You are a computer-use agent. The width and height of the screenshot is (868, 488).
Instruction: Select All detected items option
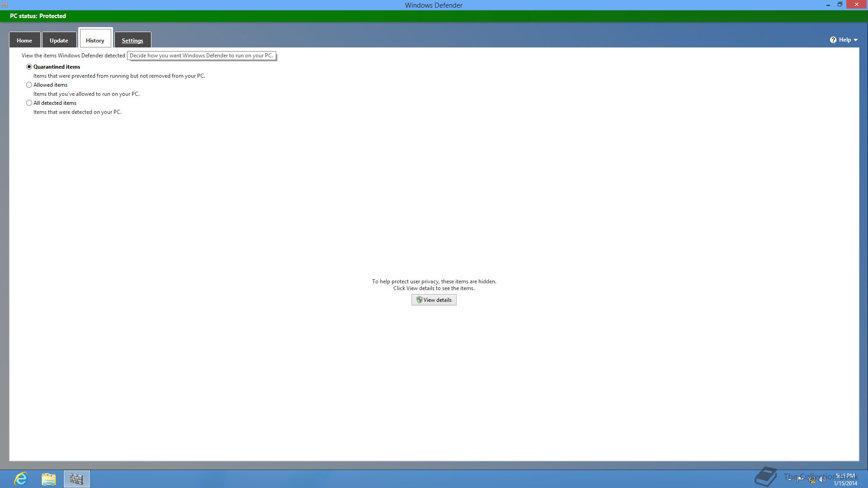pyautogui.click(x=29, y=103)
